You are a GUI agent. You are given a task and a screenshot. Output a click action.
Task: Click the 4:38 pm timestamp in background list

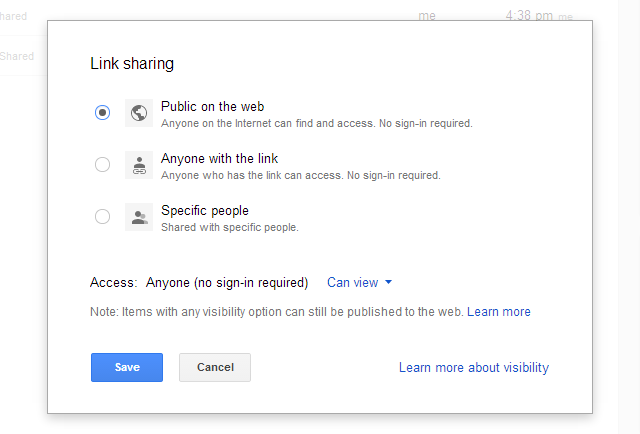(x=529, y=16)
